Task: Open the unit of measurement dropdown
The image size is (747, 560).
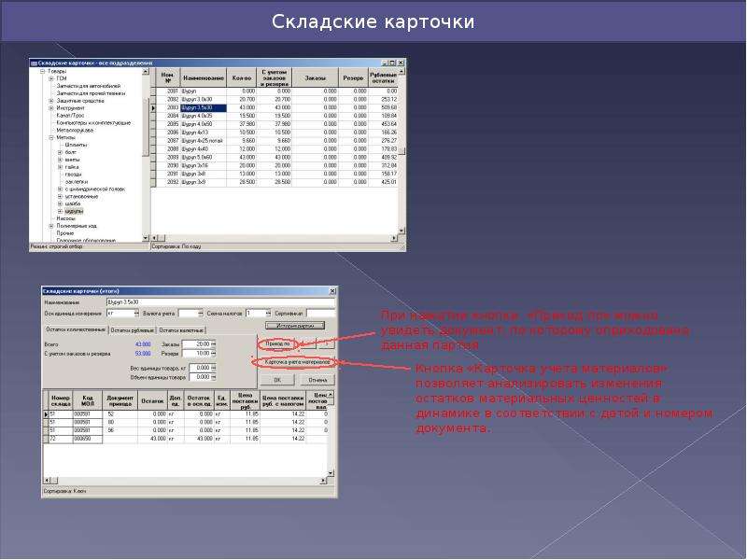Action: coord(136,314)
